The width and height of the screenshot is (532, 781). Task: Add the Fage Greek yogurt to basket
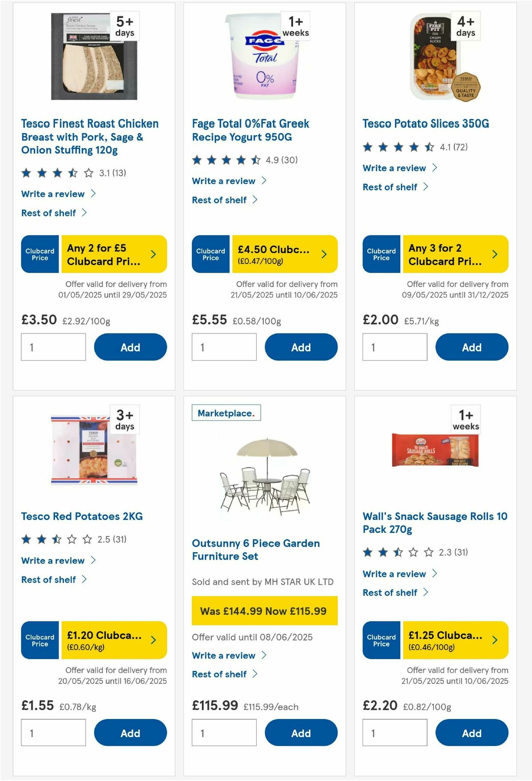(x=301, y=347)
